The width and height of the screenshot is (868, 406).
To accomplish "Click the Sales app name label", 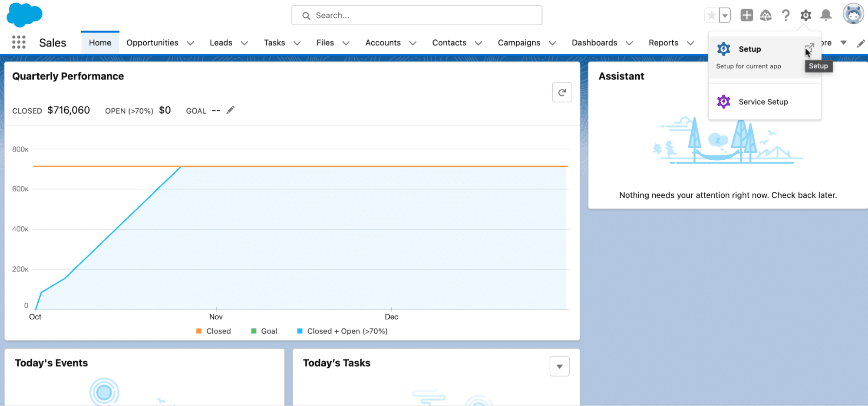I will click(x=53, y=43).
